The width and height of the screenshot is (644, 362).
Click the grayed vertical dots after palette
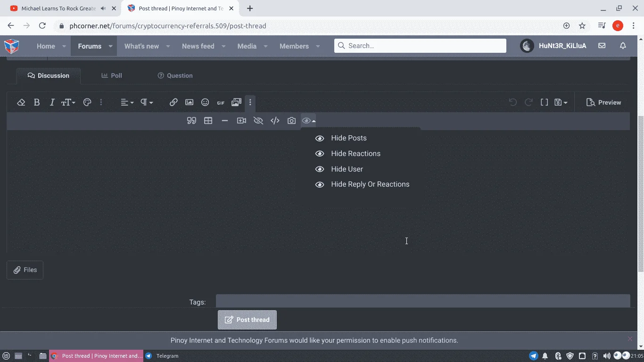coord(101,102)
